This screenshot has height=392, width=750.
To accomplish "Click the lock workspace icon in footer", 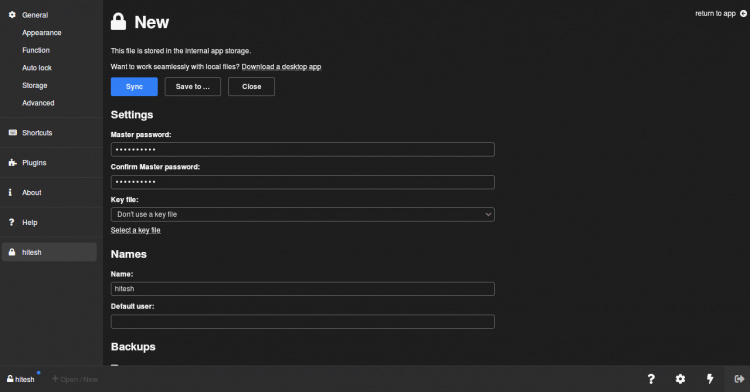I will [739, 379].
